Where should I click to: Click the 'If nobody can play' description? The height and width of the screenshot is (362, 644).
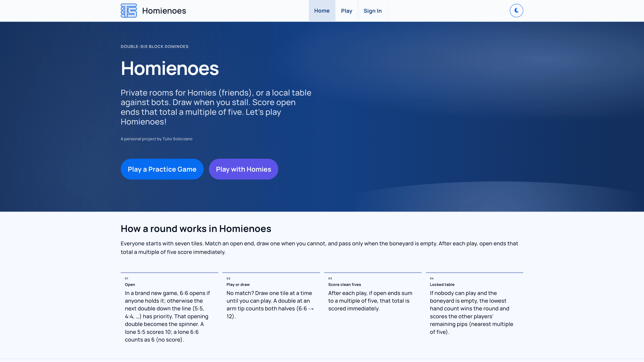pos(471,312)
